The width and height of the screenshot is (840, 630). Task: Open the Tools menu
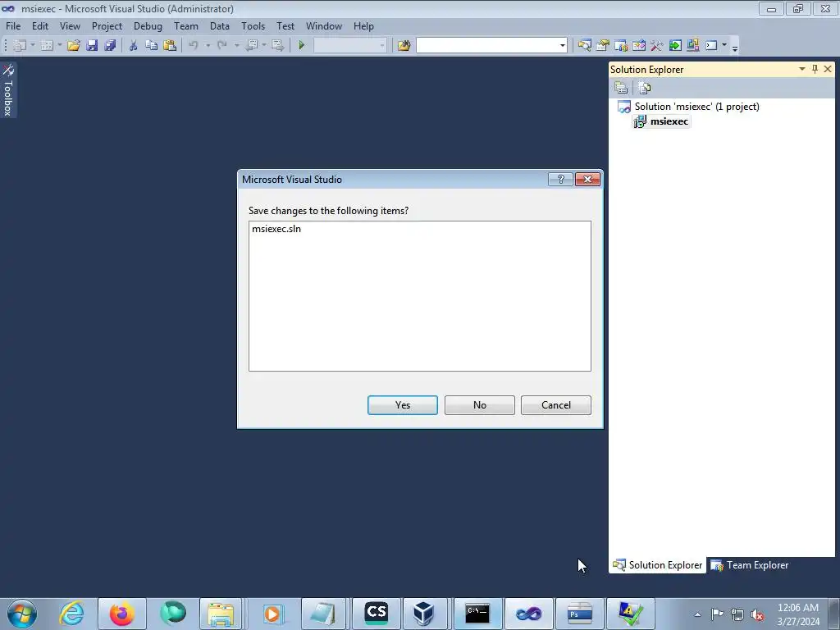click(x=253, y=26)
